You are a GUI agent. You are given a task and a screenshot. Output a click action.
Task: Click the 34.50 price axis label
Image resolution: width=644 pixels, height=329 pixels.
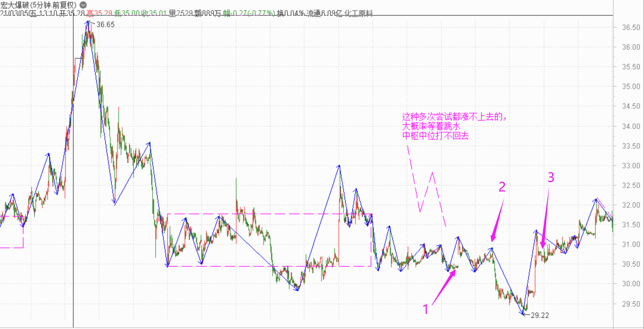(x=631, y=106)
